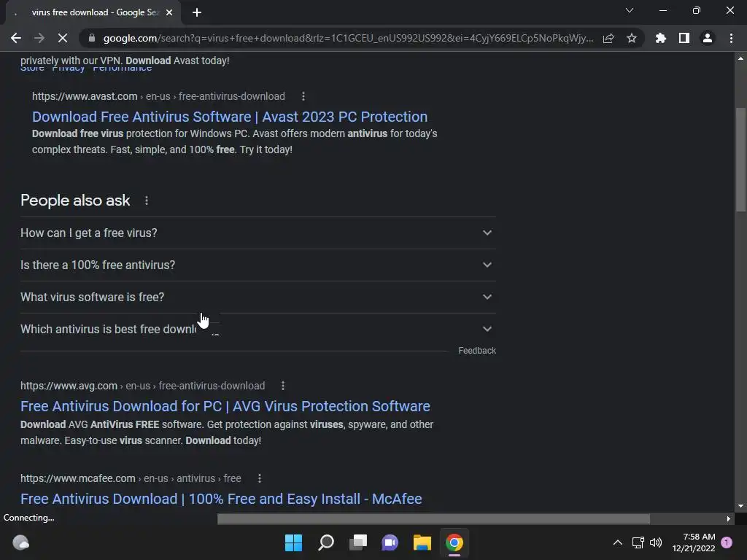Open the Chrome profile avatar
The height and width of the screenshot is (560, 747).
tap(708, 38)
